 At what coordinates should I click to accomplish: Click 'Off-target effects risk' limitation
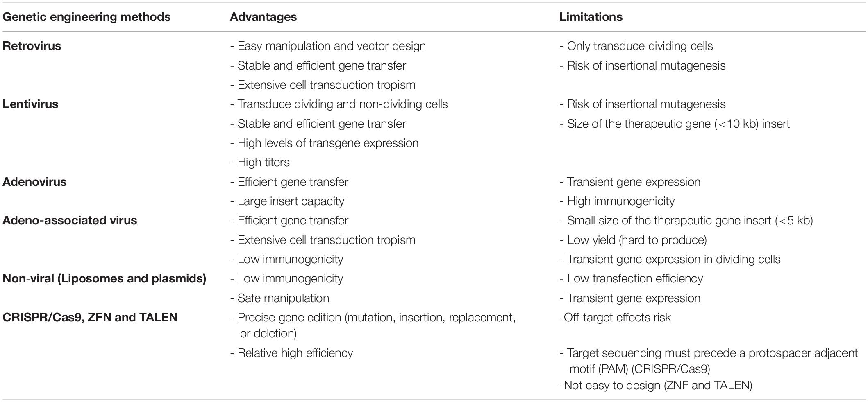pos(617,317)
